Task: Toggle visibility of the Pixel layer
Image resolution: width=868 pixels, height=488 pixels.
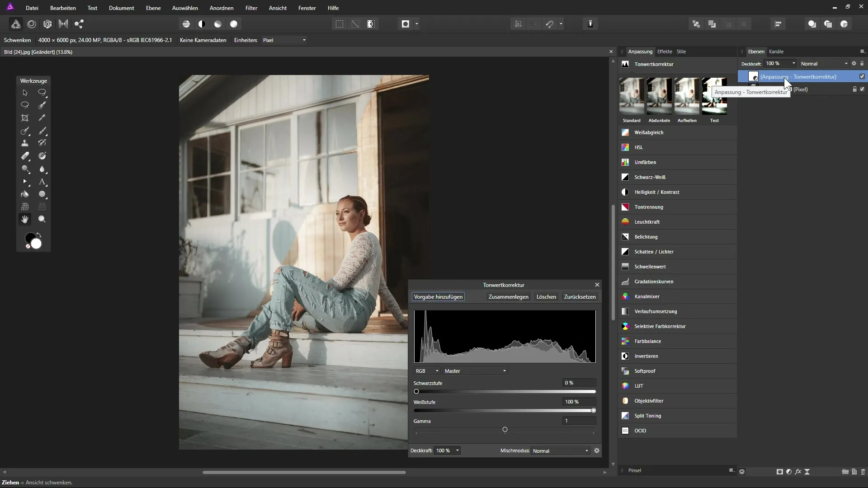Action: coord(862,89)
